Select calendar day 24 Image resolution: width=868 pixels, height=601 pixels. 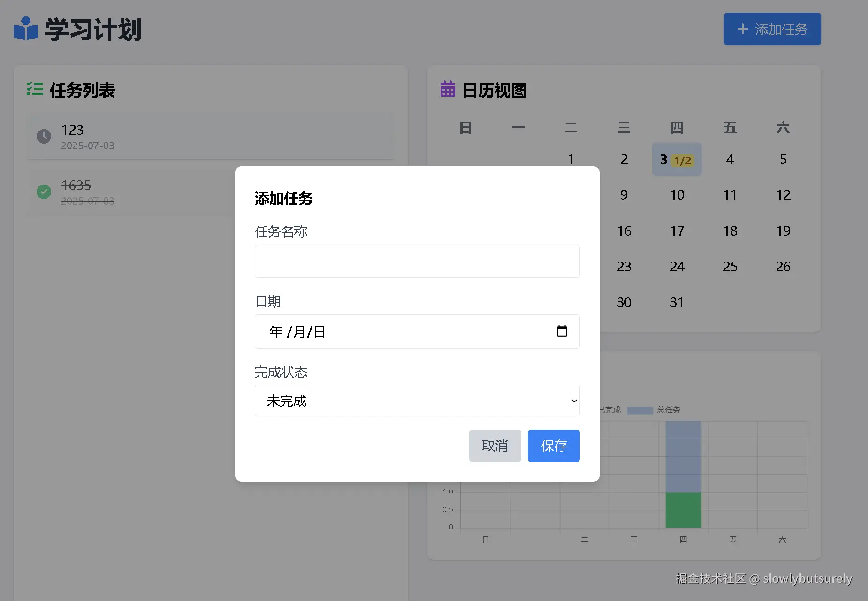677,267
